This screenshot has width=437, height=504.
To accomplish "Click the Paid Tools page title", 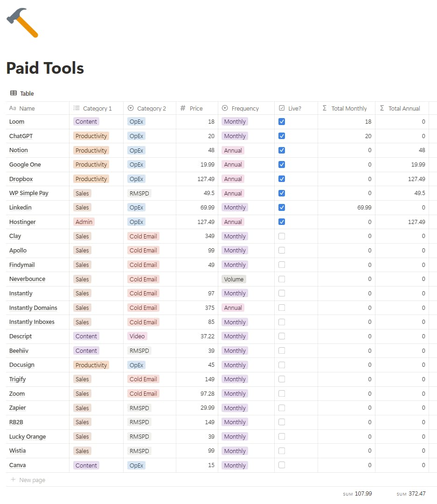I will click(x=45, y=68).
